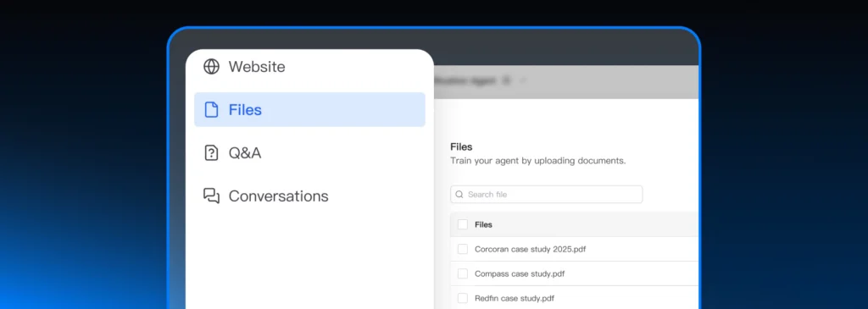Click the Corcoran case study 2025.pdf file name
Viewport: 868px width, 309px height.
click(x=531, y=249)
